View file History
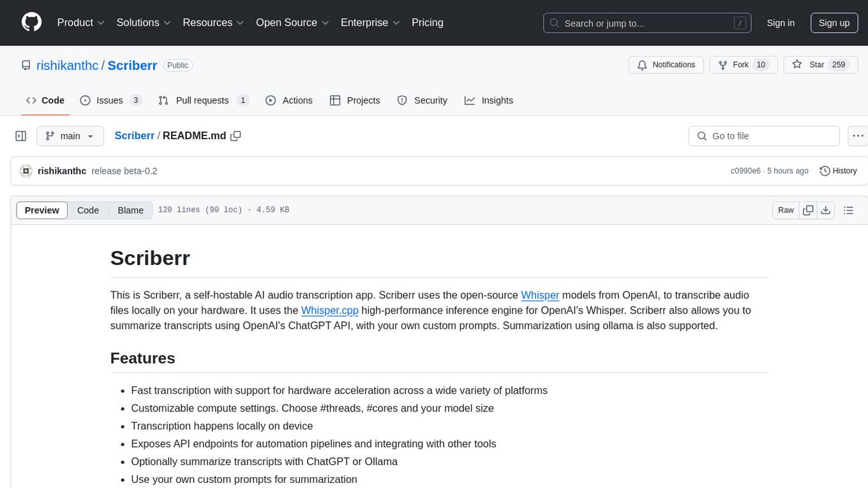Image resolution: width=868 pixels, height=488 pixels. 838,171
